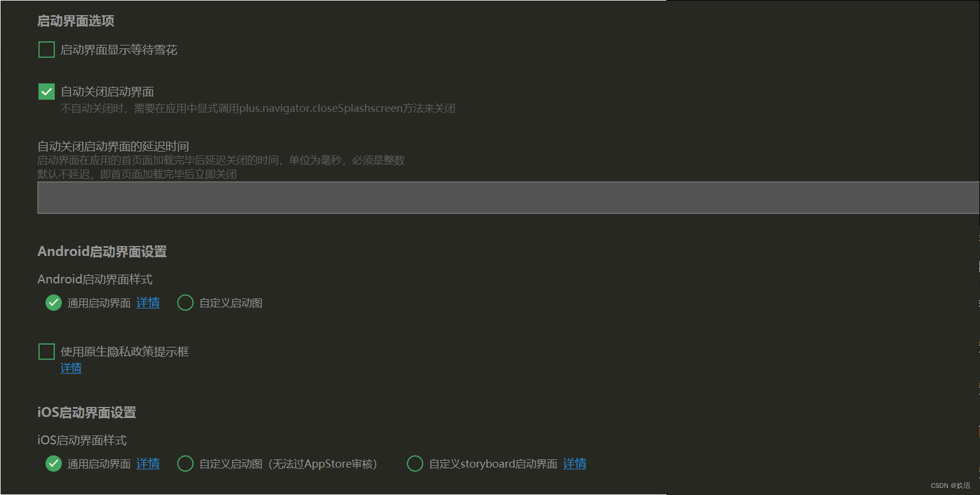Select iOS 自定义启动图 (无法过AppStore审核) option

click(x=185, y=464)
